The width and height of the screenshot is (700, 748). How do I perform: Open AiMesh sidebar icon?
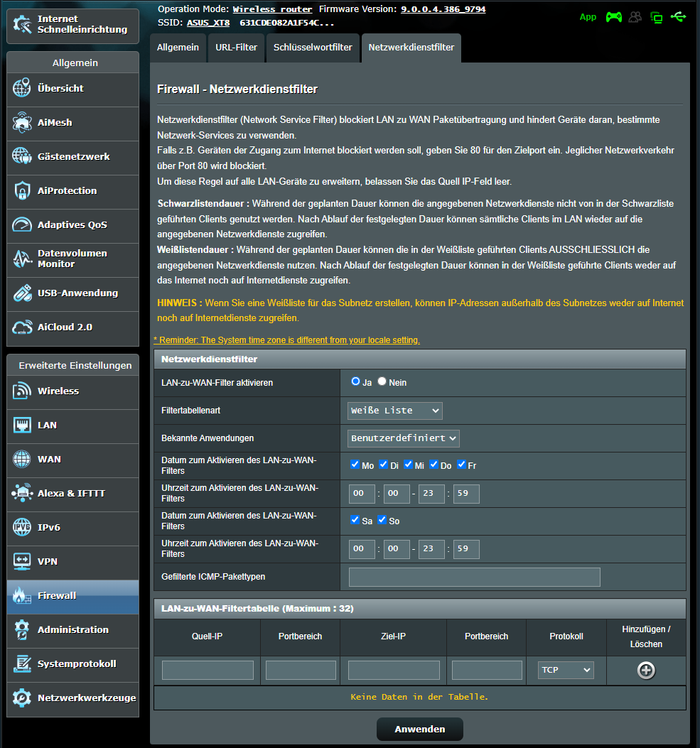[x=22, y=123]
